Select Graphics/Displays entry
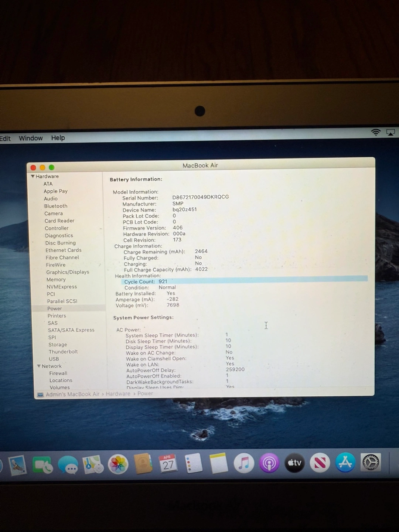Image resolution: width=399 pixels, height=532 pixels. tap(68, 272)
